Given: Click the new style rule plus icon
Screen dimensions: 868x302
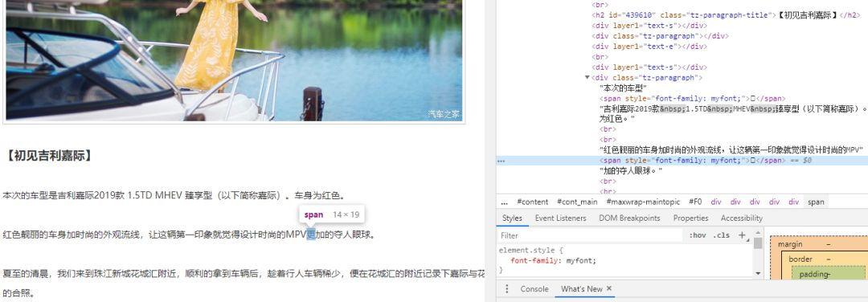Looking at the screenshot, I should [742, 235].
